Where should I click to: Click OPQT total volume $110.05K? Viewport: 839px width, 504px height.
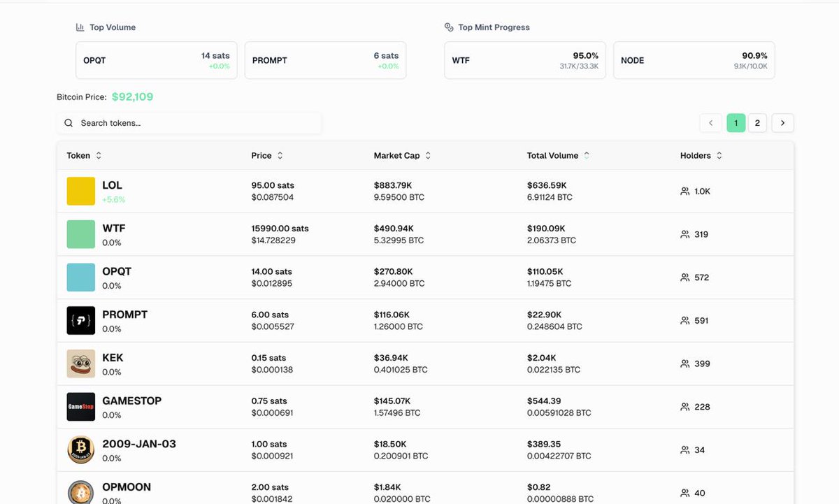pos(546,272)
